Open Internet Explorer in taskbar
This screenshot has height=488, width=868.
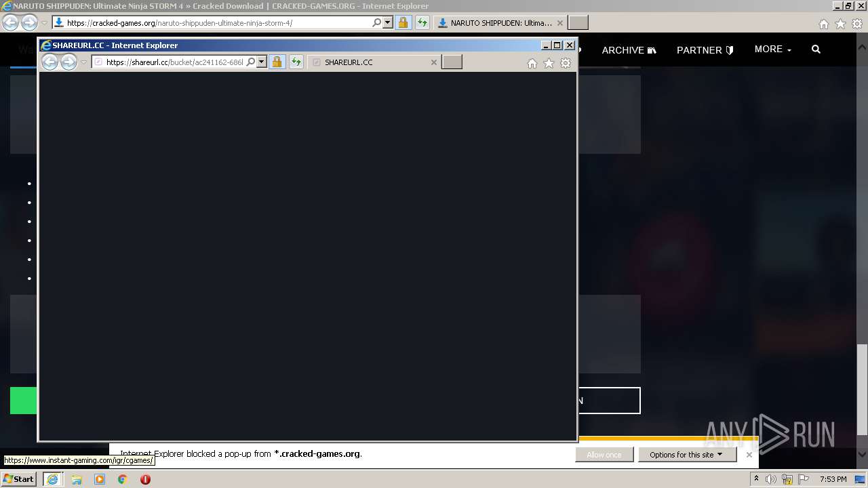(x=52, y=479)
